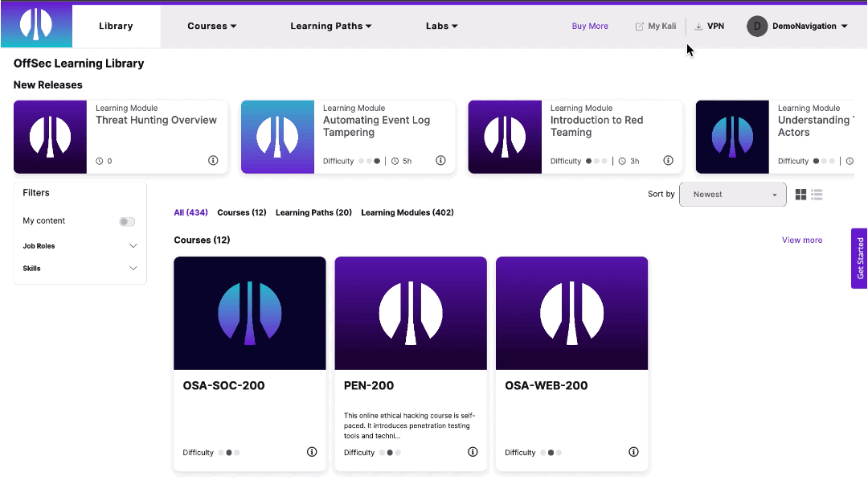Open info icon for Threat Hunting Overview

click(213, 161)
